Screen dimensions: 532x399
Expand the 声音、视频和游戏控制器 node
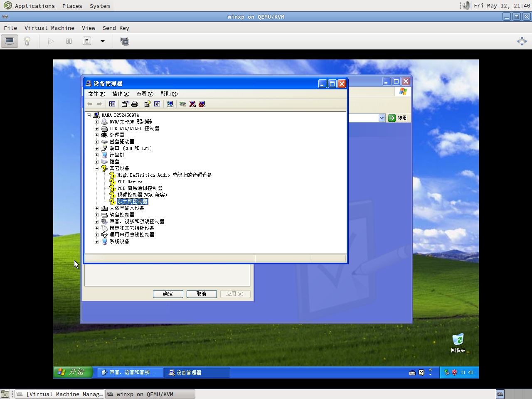96,222
